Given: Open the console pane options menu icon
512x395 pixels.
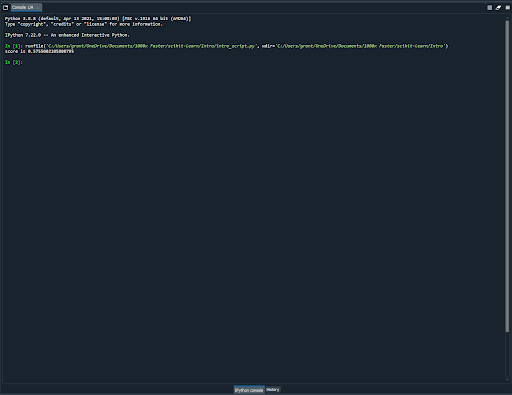Looking at the screenshot, I should click(508, 7).
